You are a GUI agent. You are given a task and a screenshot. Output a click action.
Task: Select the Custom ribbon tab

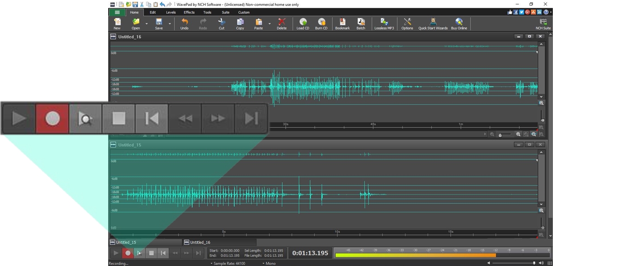tap(244, 12)
